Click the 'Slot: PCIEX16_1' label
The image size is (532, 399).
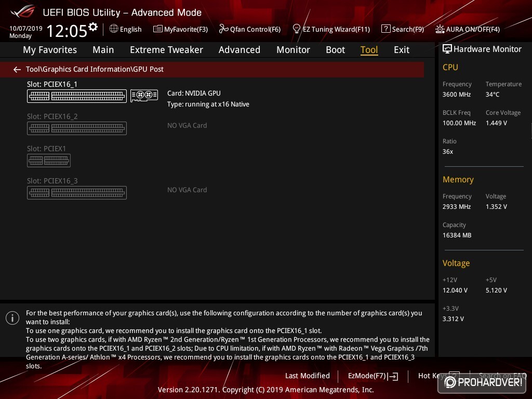[x=52, y=84]
